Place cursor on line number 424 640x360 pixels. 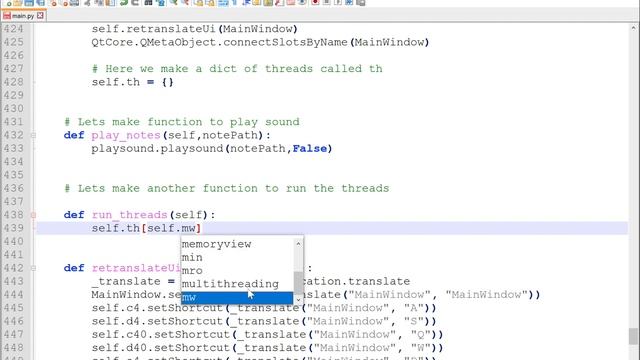click(x=13, y=29)
